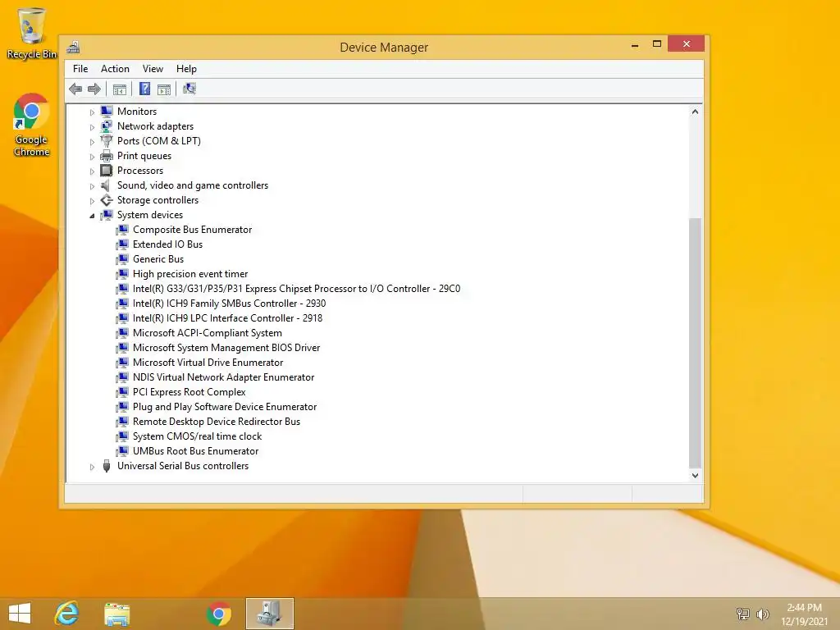Click the Universal Serial Bus USB icon
The height and width of the screenshot is (630, 840).
click(107, 466)
